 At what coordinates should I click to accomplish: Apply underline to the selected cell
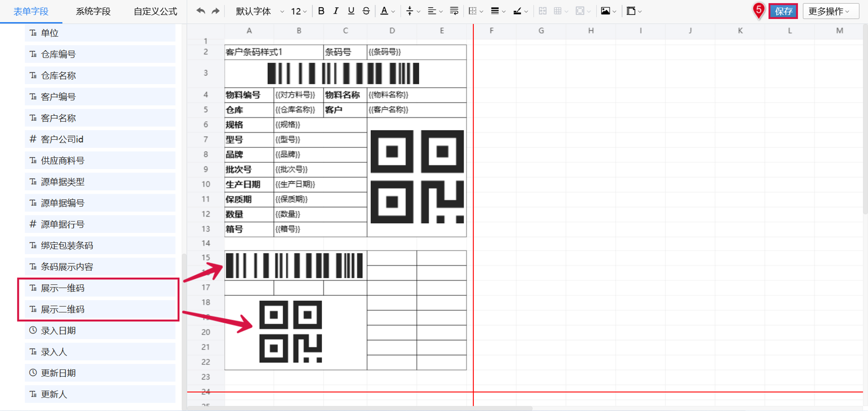coord(351,11)
